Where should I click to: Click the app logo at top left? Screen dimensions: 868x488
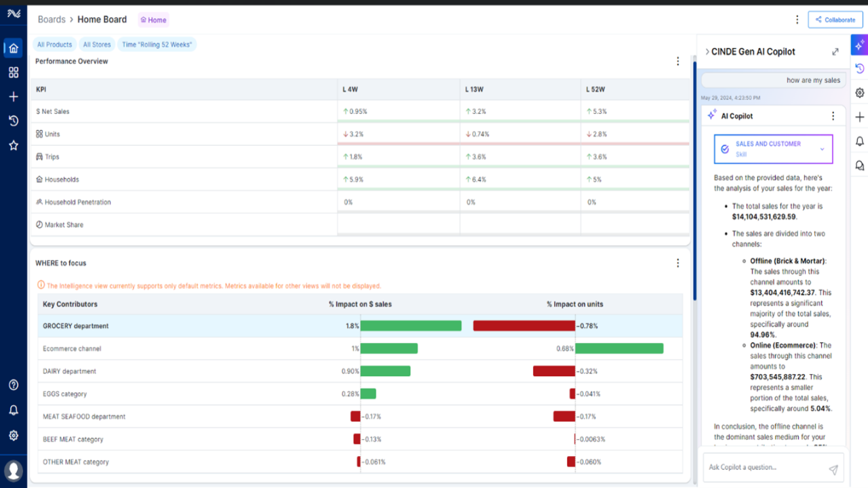14,14
